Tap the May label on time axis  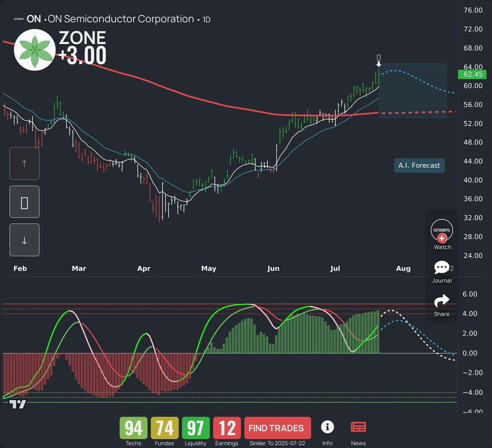pos(208,268)
